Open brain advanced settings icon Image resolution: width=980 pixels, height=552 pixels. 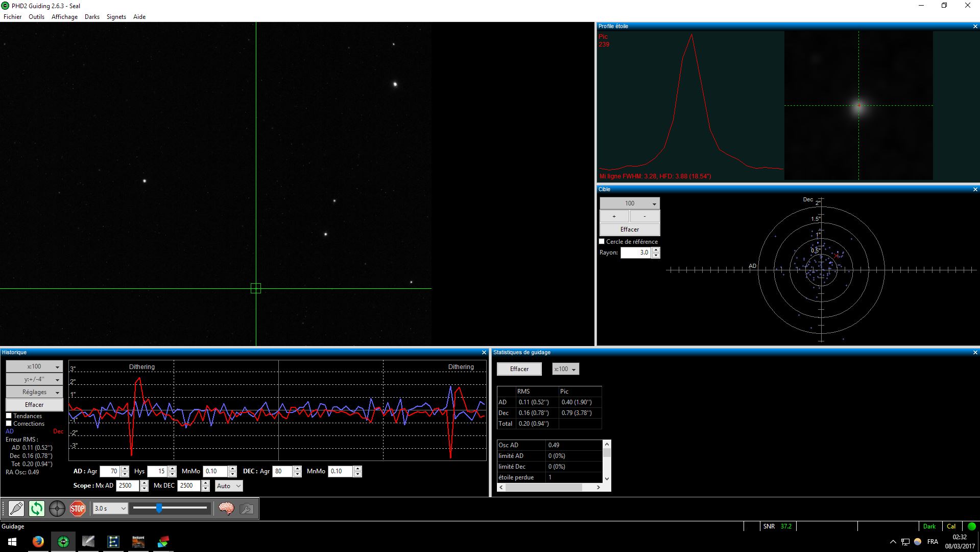point(226,509)
